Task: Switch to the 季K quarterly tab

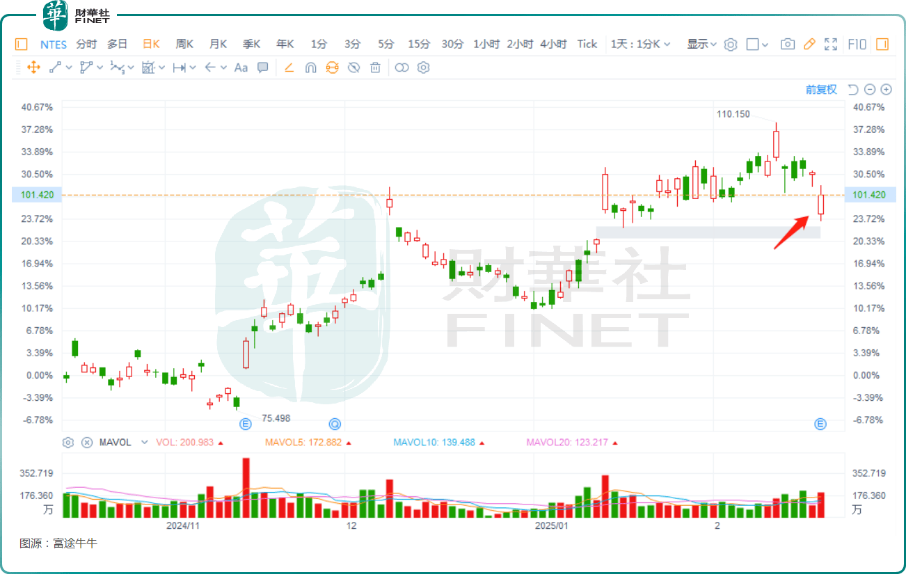Action: 252,44
